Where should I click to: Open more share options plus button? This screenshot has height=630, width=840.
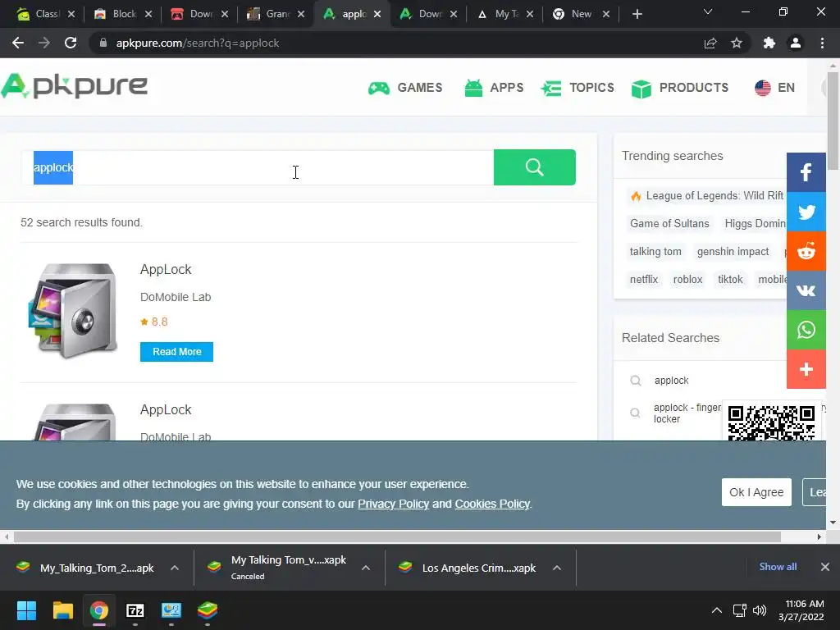(806, 369)
